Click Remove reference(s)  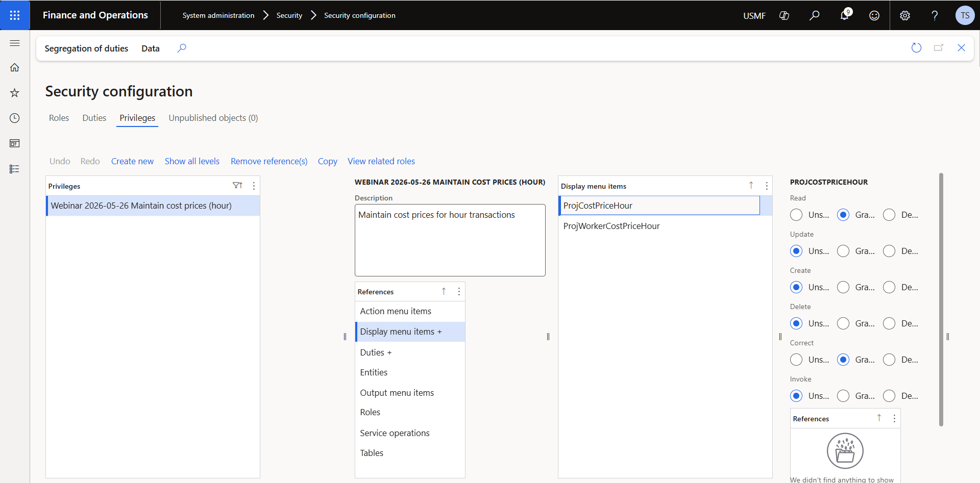pos(269,161)
